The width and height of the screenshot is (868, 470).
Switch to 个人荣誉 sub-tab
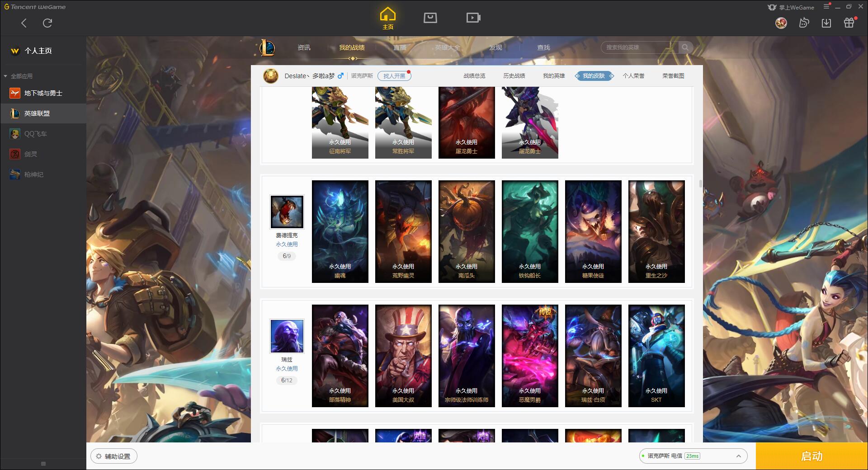click(x=633, y=76)
